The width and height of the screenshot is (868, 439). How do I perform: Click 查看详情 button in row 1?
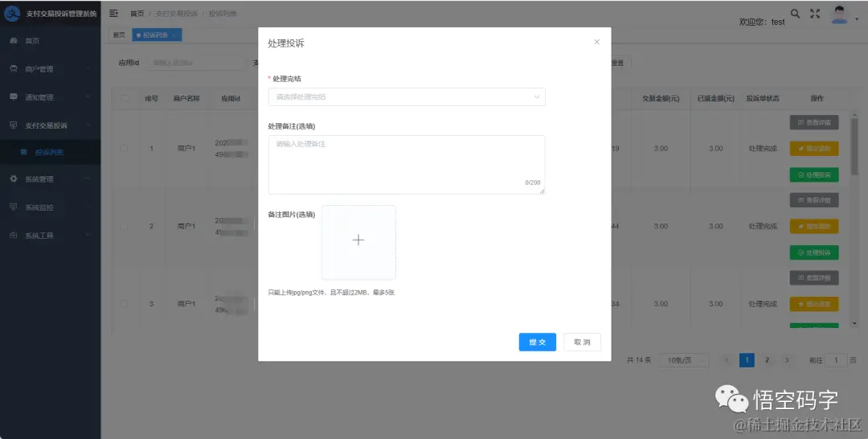click(x=813, y=122)
